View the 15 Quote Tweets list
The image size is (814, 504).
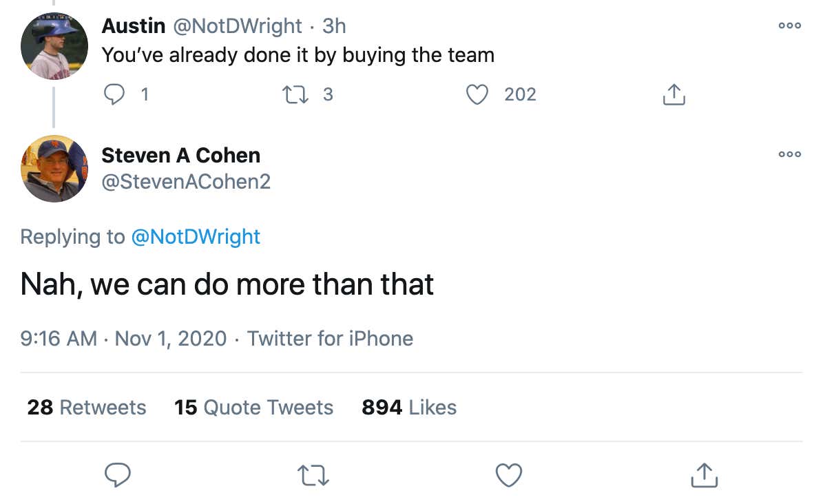click(253, 408)
